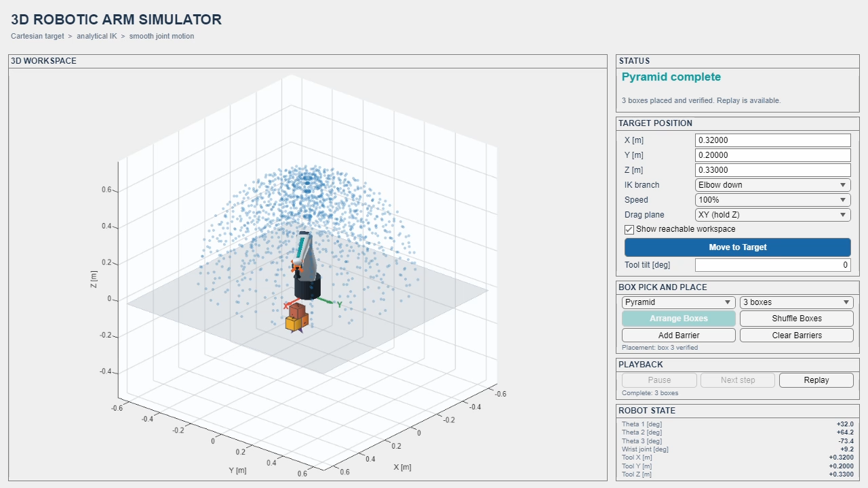The height and width of the screenshot is (488, 868).
Task: Click the X [m] target input field
Action: click(x=773, y=140)
